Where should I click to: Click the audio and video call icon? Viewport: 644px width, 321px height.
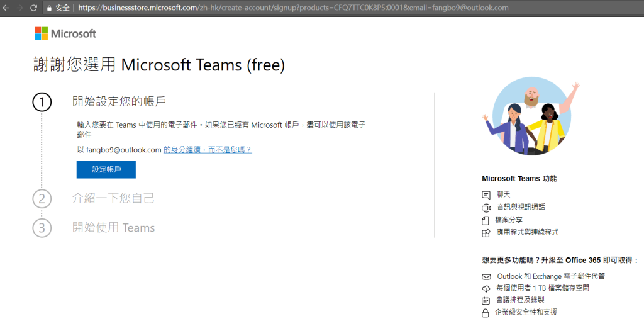(486, 208)
